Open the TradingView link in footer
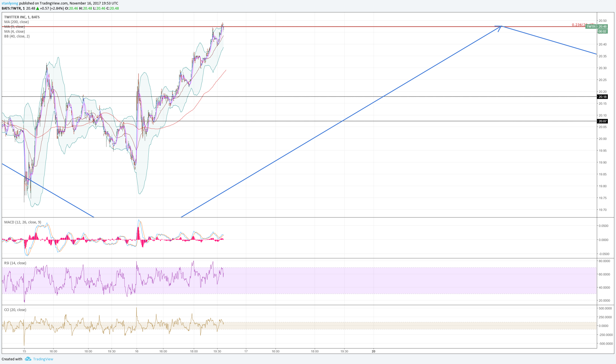 43,359
